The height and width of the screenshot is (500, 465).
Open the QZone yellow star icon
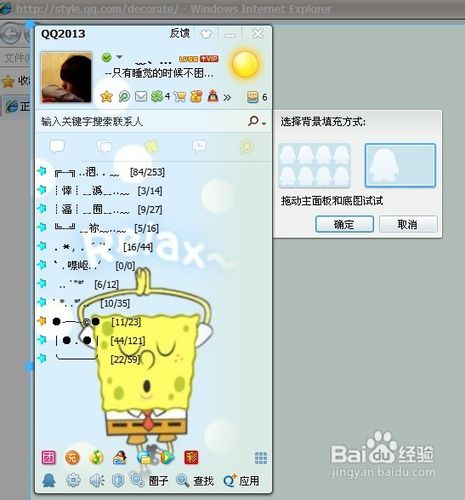tap(107, 97)
